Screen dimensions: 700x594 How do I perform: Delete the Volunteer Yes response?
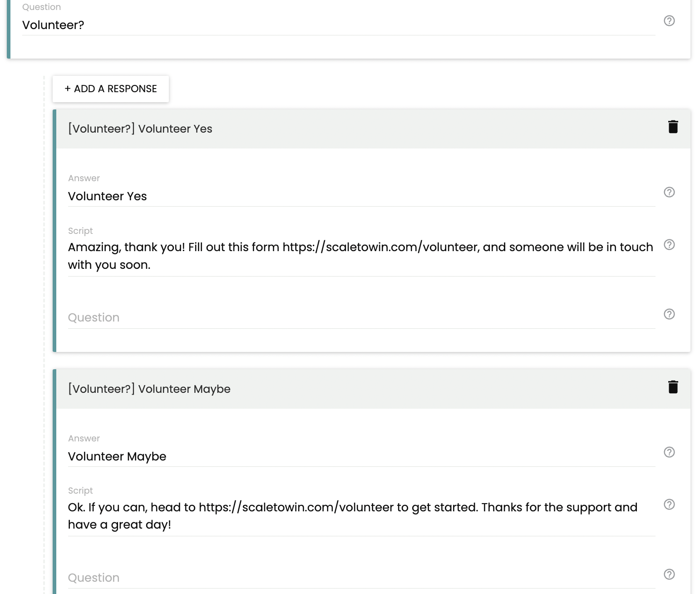673,127
